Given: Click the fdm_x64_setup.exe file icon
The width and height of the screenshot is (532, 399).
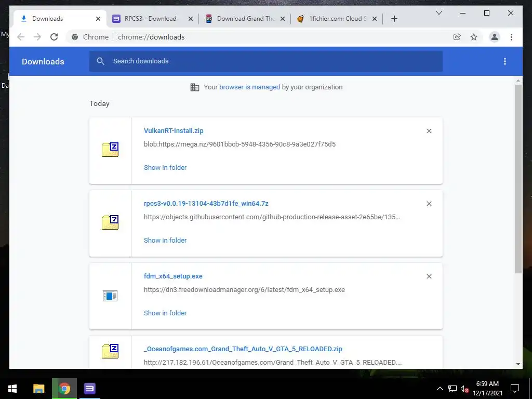Looking at the screenshot, I should point(110,296).
